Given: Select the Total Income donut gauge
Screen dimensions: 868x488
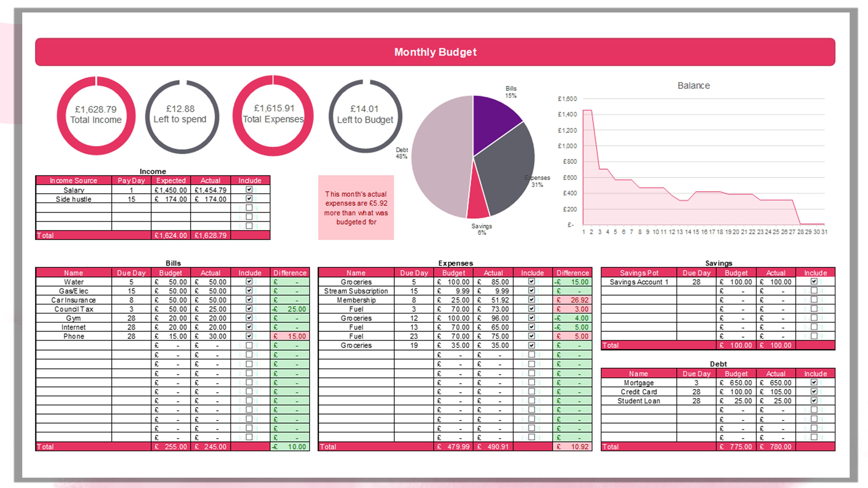Looking at the screenshot, I should pyautogui.click(x=96, y=116).
